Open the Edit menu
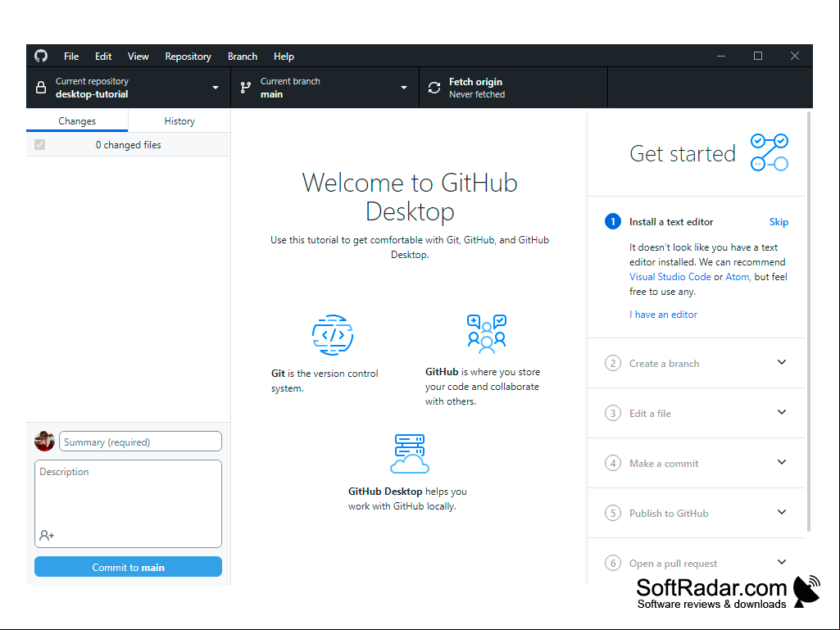The height and width of the screenshot is (630, 840). tap(103, 57)
